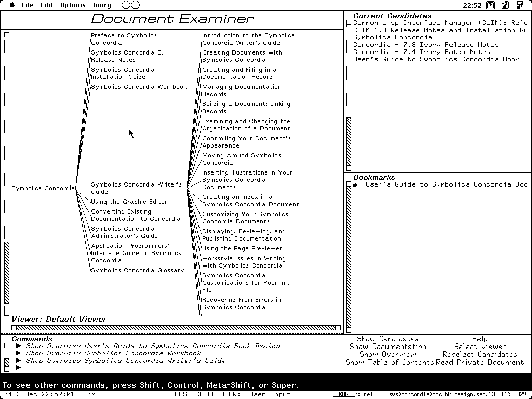Click the triangle beside the Workbook overview command
The image size is (532, 399).
tap(18, 353)
